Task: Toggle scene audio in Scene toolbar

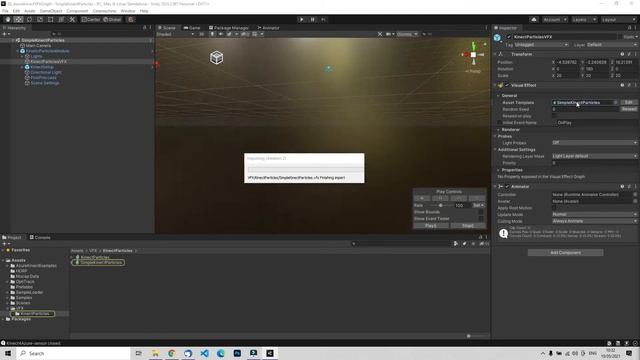Action: 221,34
